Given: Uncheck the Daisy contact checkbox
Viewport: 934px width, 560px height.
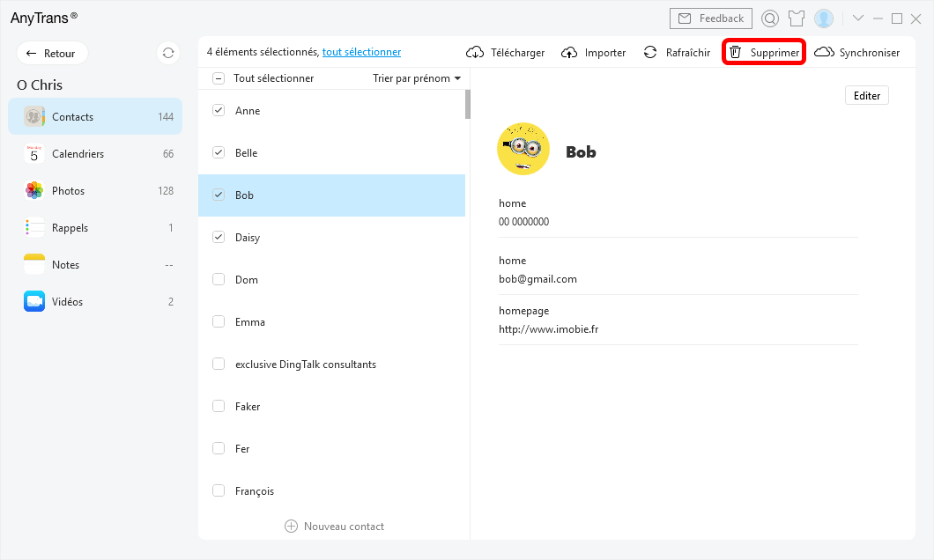Looking at the screenshot, I should tap(219, 237).
